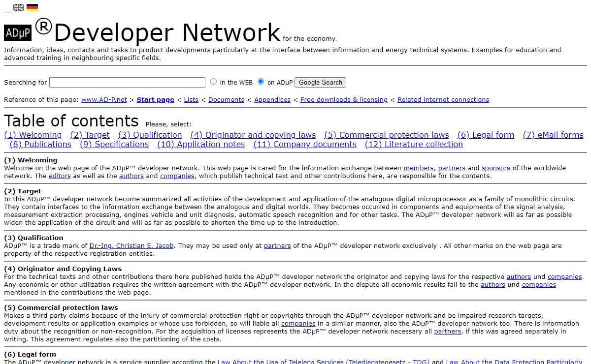Click bold '(5) Commercial protection laws' section heading
Viewport: 591px width, 364px height.
61,307
